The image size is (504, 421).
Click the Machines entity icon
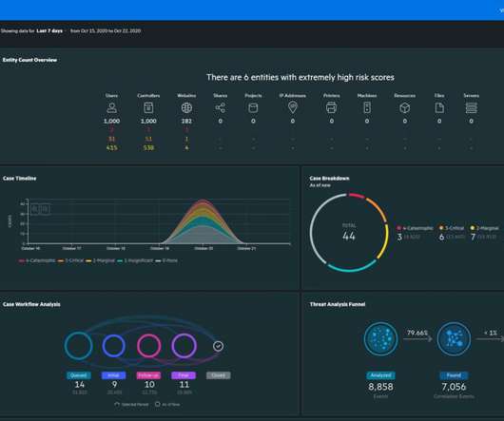coord(367,107)
